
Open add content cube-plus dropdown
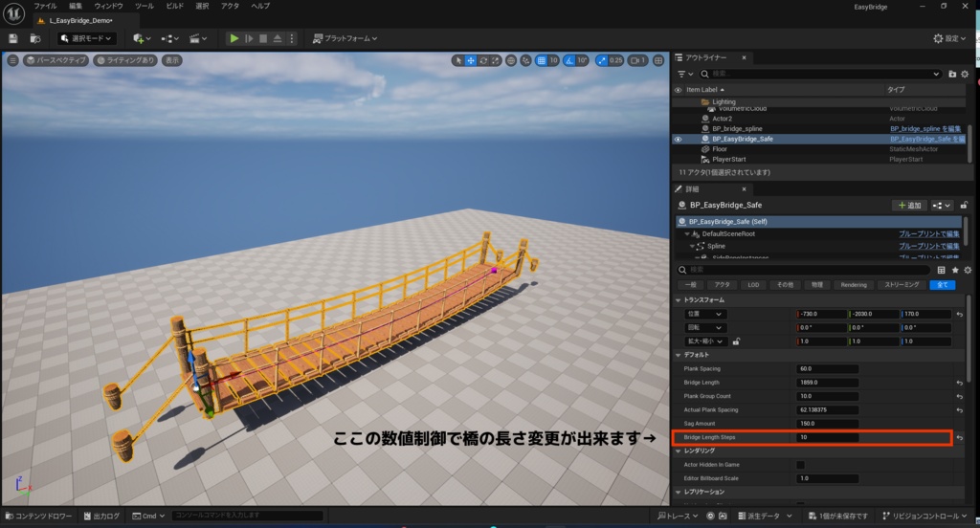[x=142, y=39]
